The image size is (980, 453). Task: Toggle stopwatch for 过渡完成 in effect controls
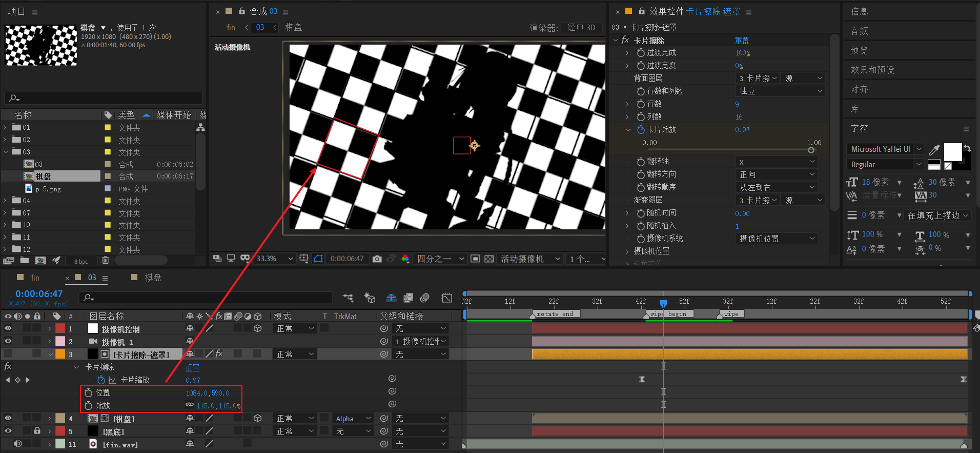click(641, 52)
